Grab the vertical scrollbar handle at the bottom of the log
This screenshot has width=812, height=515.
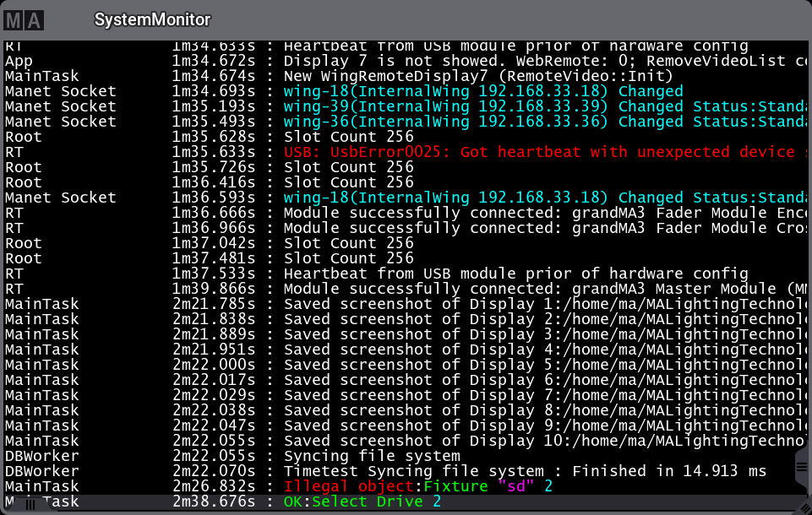(802, 468)
